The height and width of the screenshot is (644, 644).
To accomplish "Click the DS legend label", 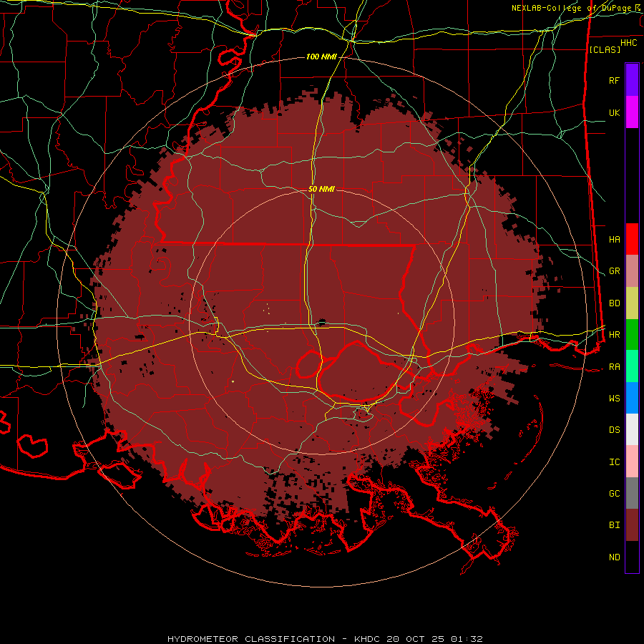I will point(614,430).
